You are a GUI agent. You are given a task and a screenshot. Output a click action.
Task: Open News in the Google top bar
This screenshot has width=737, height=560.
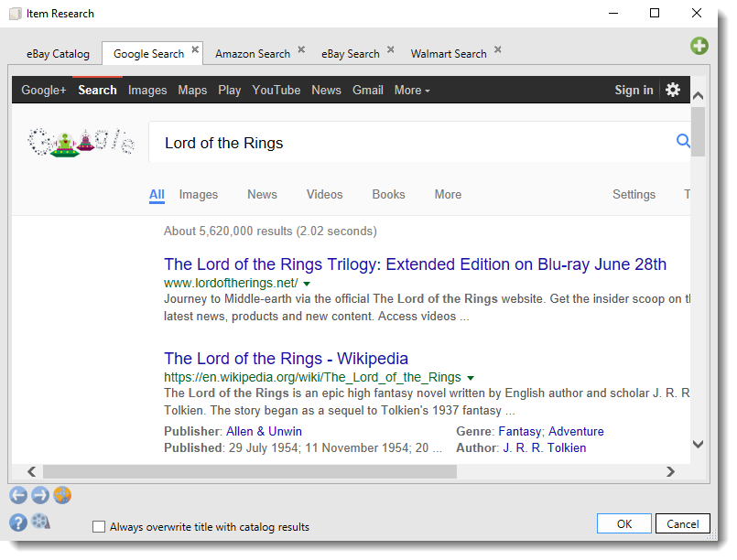[326, 91]
